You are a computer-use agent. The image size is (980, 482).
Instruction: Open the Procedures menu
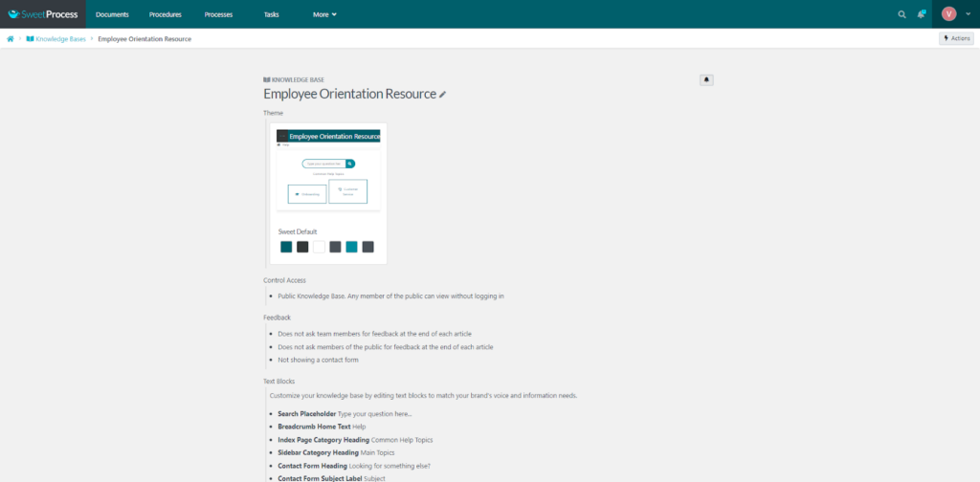(166, 14)
